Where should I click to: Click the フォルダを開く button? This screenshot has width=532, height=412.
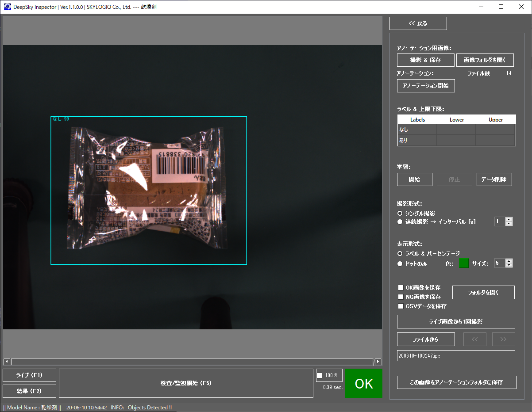(483, 293)
